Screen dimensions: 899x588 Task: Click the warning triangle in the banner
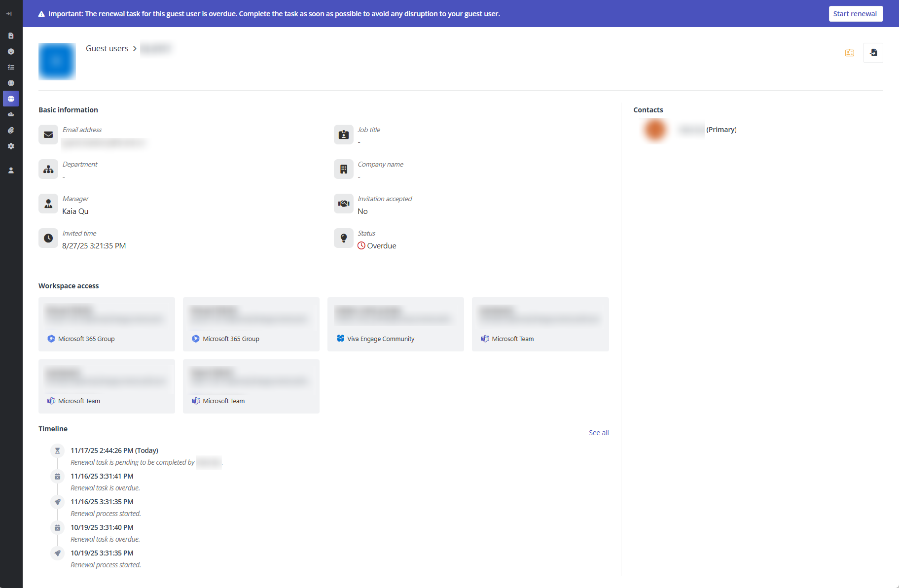point(41,14)
